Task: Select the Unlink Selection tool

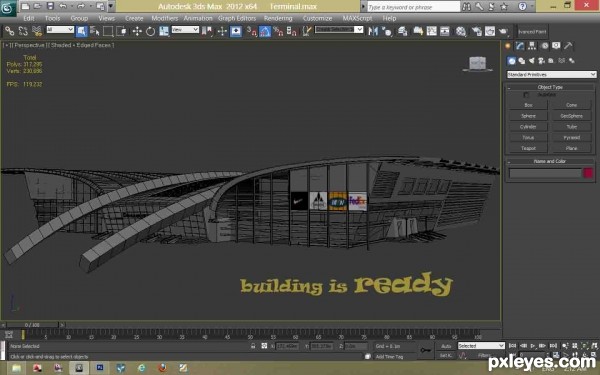Action: 23,31
